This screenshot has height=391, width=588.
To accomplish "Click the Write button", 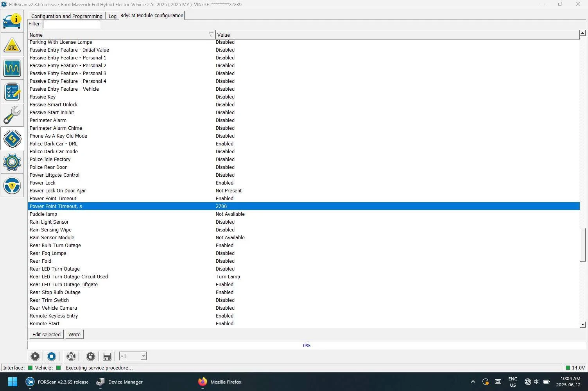I will [74, 334].
